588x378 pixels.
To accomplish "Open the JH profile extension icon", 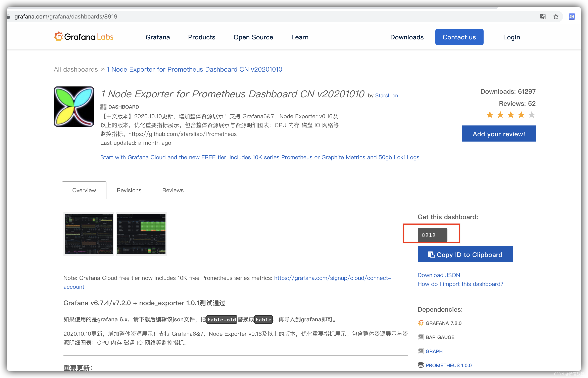I will click(572, 16).
